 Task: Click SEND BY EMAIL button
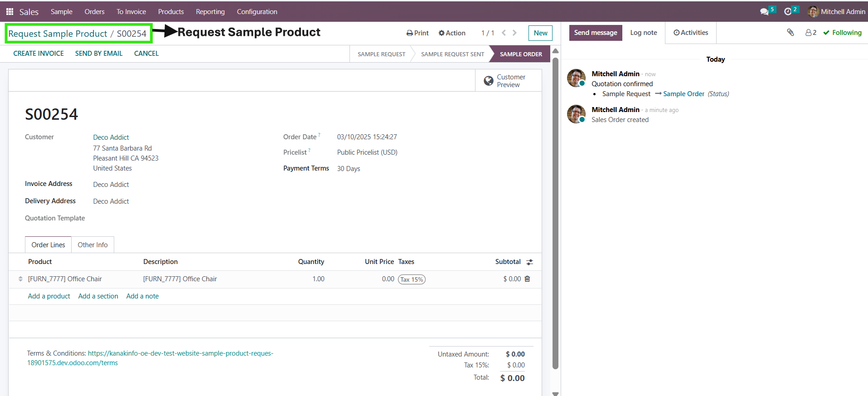point(99,54)
